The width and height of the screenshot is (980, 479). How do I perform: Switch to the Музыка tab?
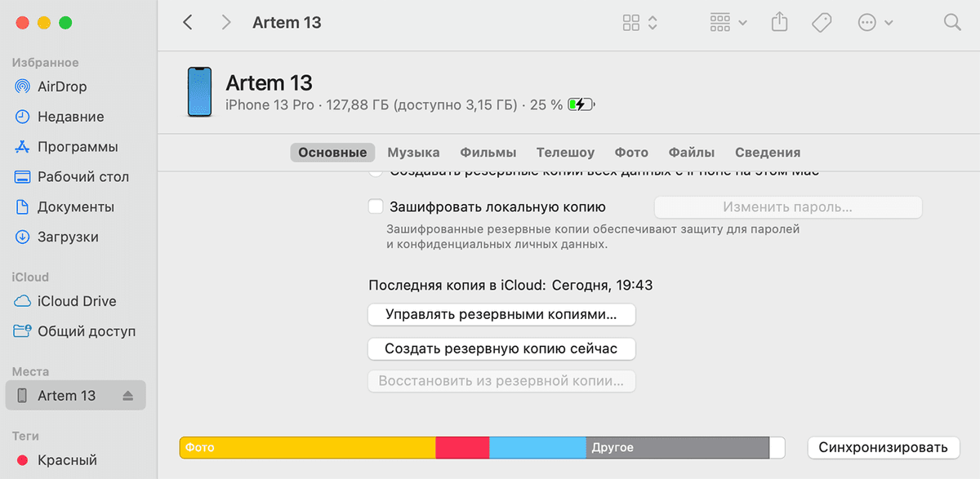coord(413,153)
